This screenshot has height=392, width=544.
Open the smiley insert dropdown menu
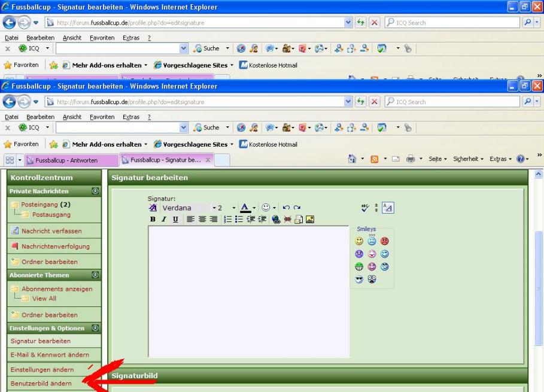click(275, 208)
